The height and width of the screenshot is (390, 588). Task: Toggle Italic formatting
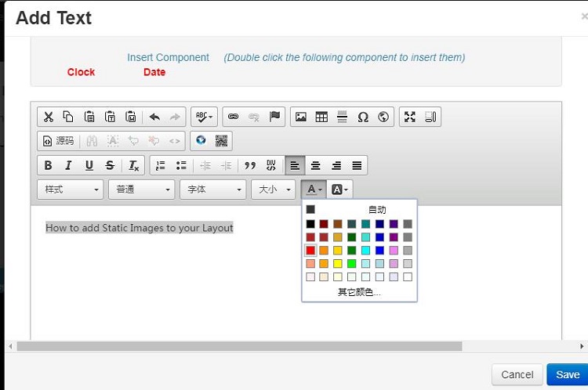click(x=68, y=165)
